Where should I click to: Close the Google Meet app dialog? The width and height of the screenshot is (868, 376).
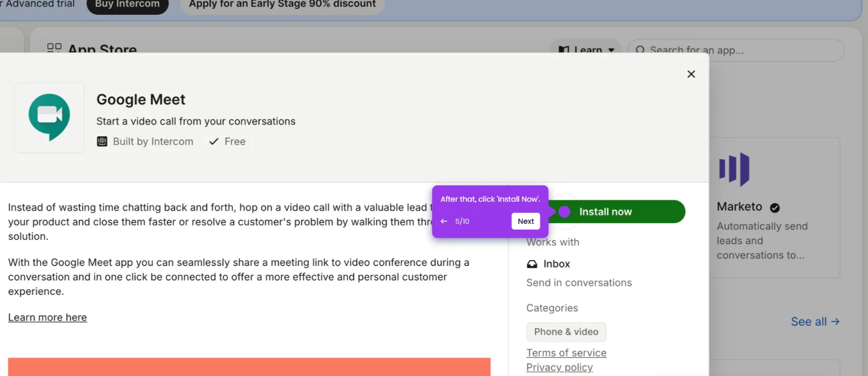point(691,74)
